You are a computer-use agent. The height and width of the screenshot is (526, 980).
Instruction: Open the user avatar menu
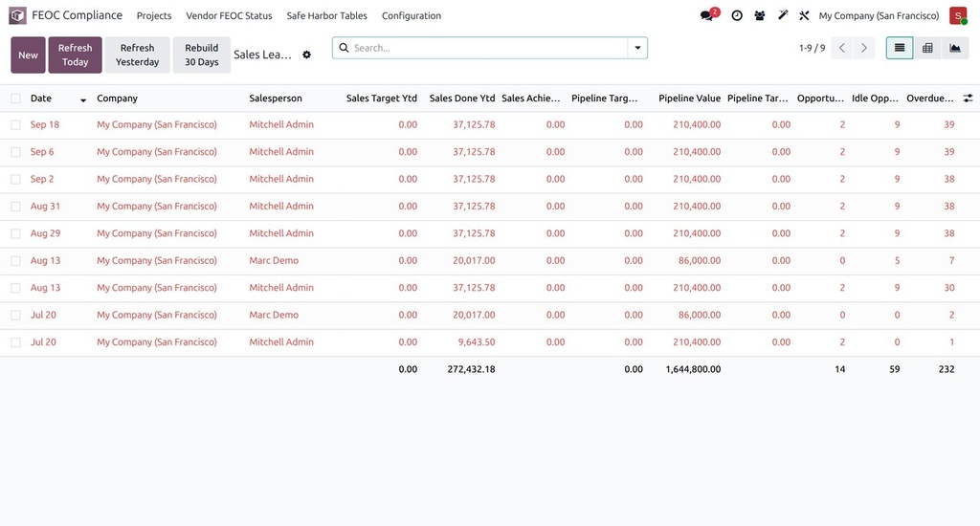(x=957, y=15)
